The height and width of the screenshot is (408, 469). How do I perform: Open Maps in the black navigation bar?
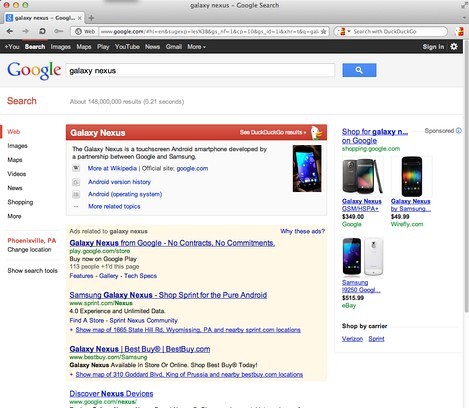pos(84,47)
